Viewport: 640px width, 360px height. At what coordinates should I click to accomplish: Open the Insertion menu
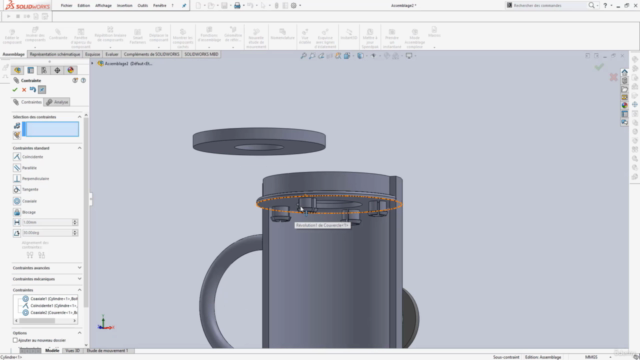[124, 6]
